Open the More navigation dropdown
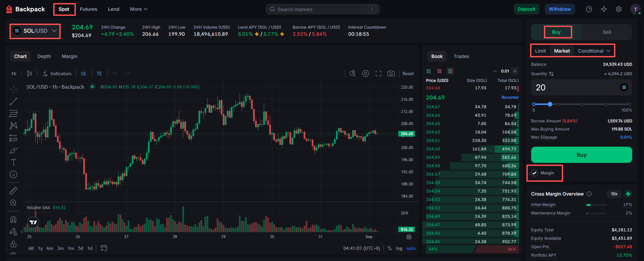 (139, 9)
